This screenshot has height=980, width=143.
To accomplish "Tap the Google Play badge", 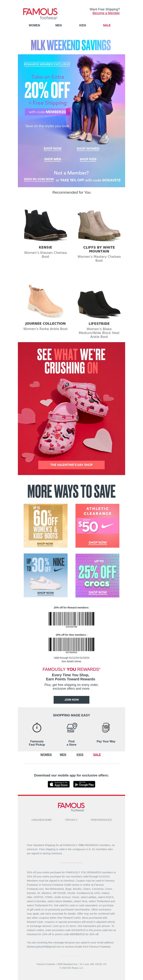I will [x=84, y=784].
